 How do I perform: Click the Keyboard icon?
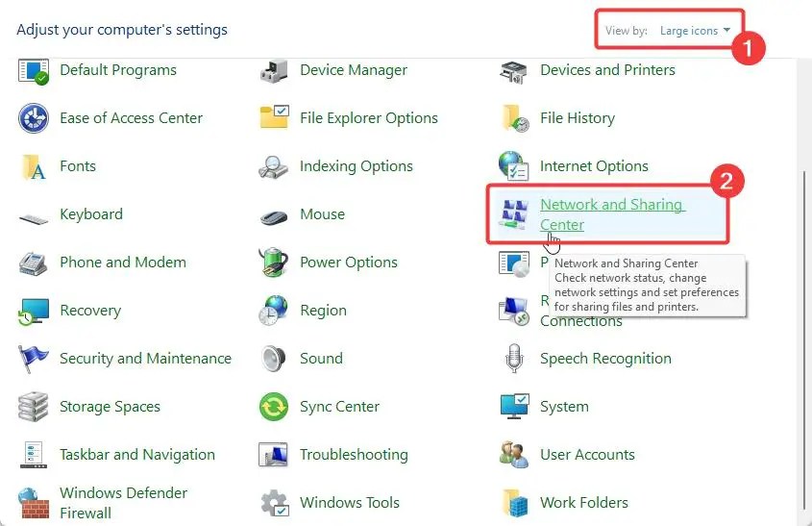click(x=33, y=218)
